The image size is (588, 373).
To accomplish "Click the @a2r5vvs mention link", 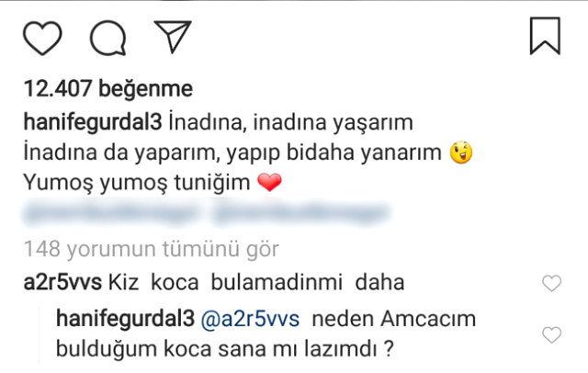I will [250, 319].
